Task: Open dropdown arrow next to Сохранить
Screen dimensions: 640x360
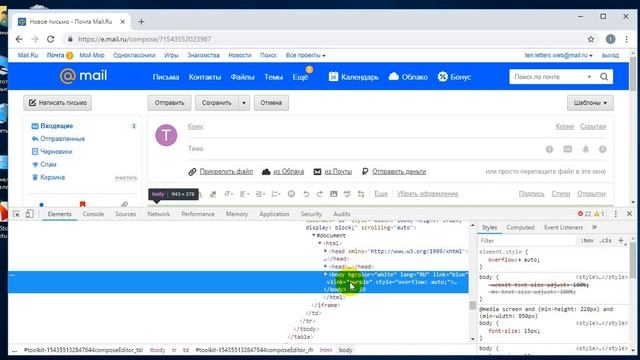Action: pos(244,103)
